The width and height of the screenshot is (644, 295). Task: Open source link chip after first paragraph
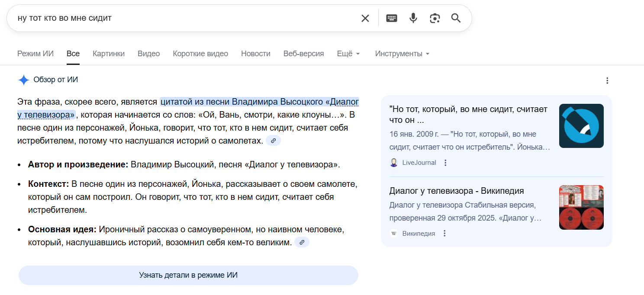click(273, 141)
